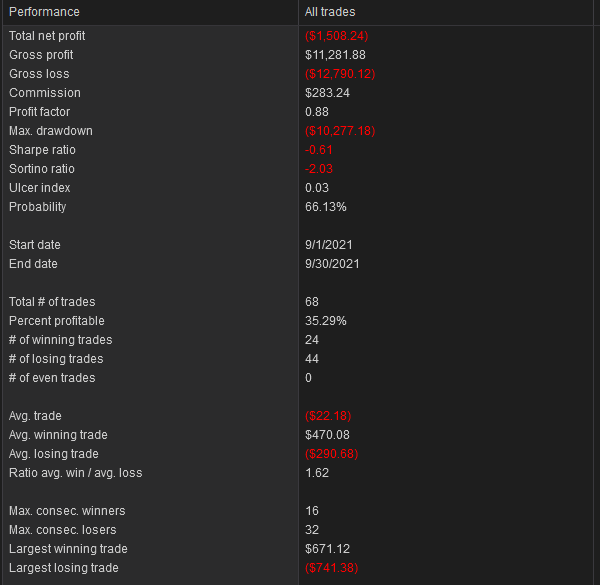Click the Max. consec. losers value 32
Viewport: 600px width, 585px height.
point(312,530)
